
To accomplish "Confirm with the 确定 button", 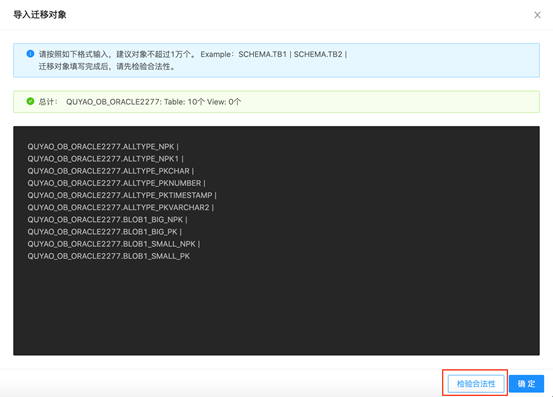I will 526,384.
